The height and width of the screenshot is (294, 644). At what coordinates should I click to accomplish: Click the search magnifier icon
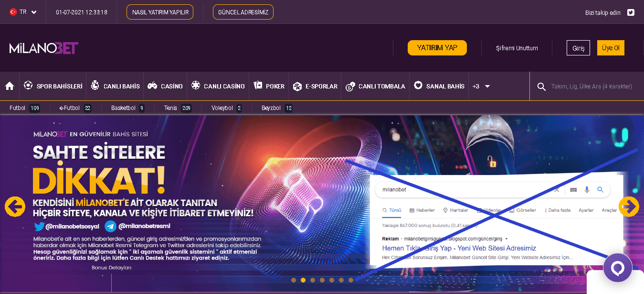tap(541, 87)
